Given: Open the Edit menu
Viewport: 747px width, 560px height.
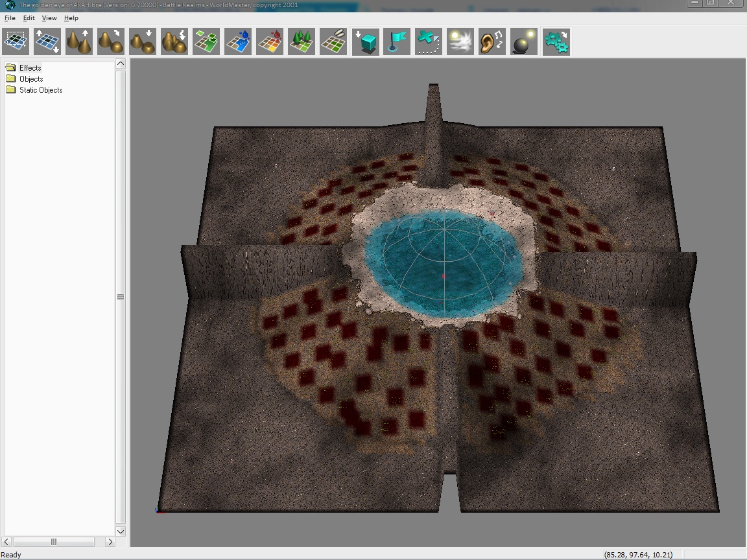Looking at the screenshot, I should point(29,18).
